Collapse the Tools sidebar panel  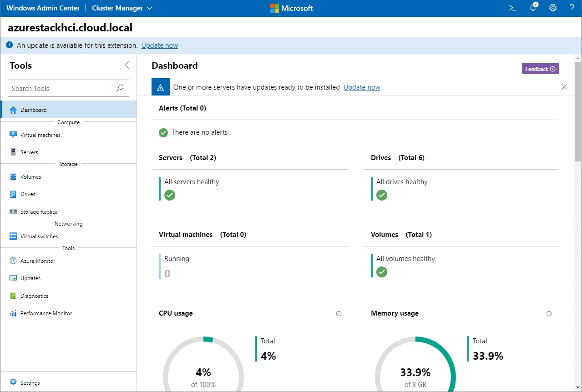tap(127, 65)
